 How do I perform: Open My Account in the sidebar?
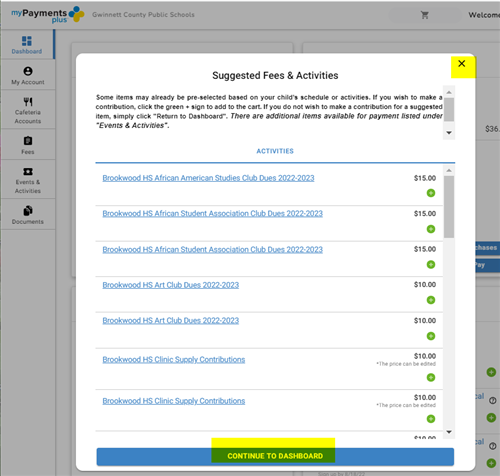28,71
